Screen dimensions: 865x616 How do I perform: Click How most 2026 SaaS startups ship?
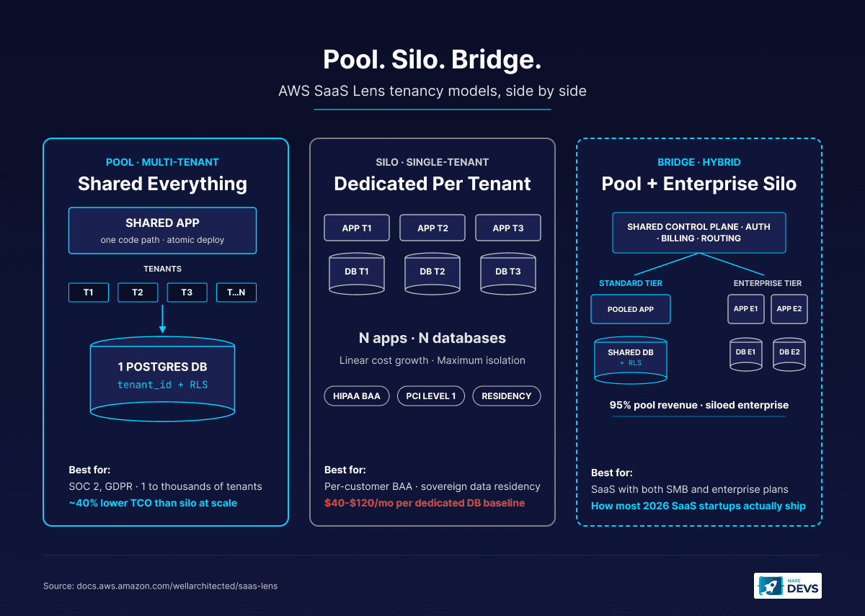pos(698,506)
